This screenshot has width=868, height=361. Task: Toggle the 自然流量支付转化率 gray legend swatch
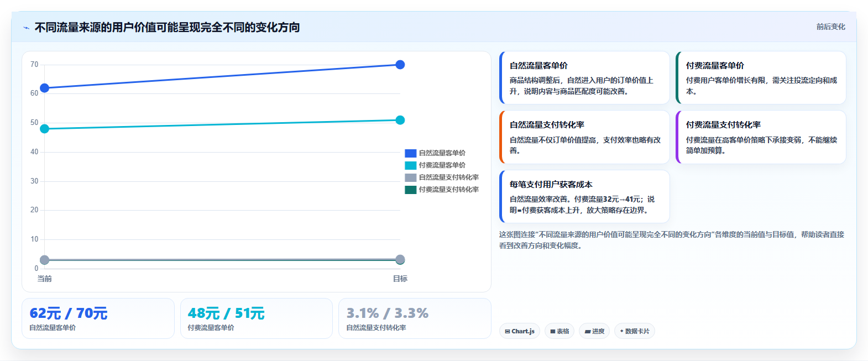pos(410,177)
